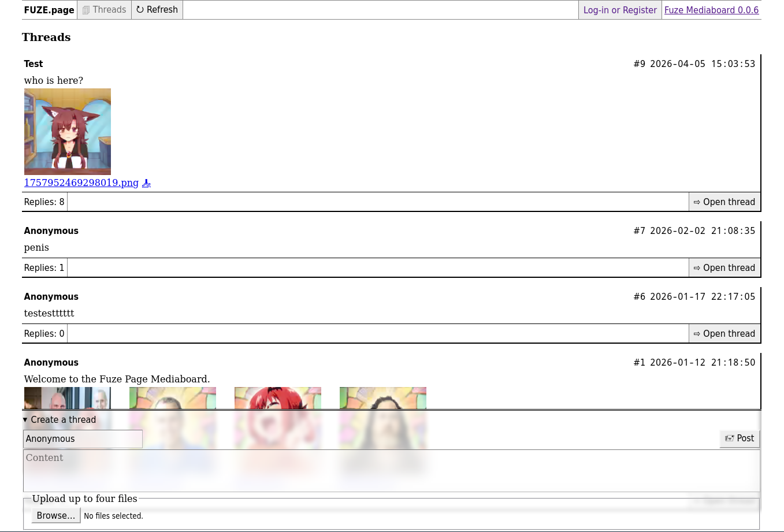Open thread #9 titled Test
784x532 pixels.
coord(724,202)
